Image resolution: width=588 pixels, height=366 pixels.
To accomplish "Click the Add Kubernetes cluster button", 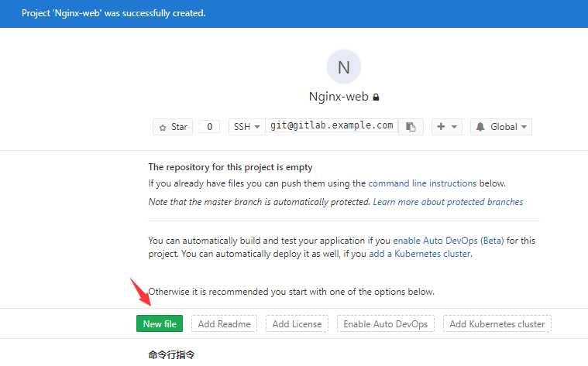I will tap(497, 324).
